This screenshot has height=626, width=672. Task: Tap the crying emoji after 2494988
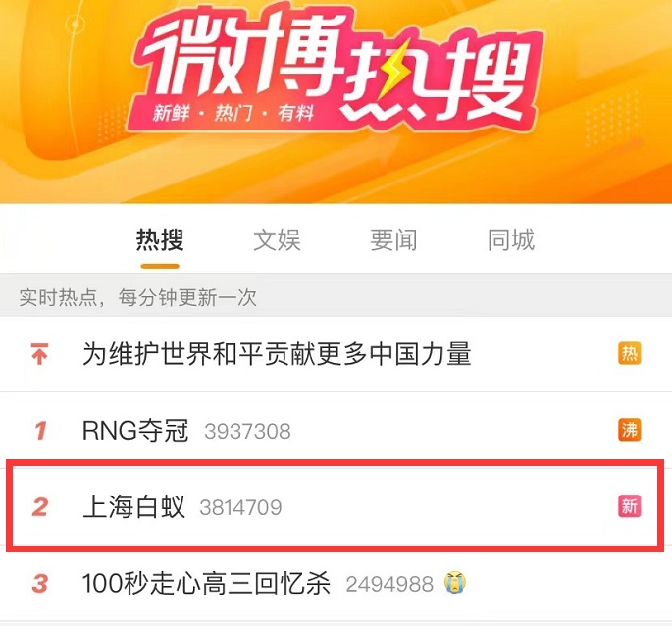click(455, 582)
